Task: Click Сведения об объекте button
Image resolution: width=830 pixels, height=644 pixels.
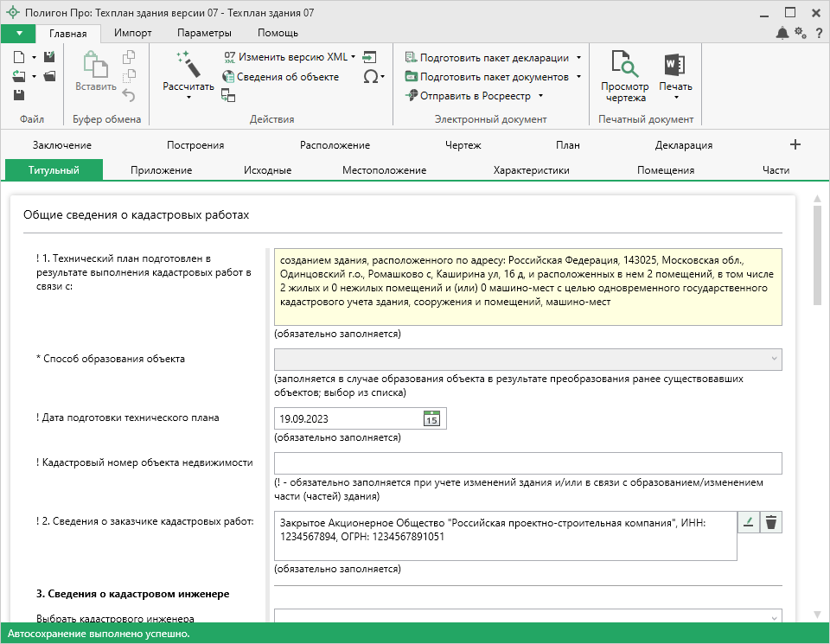Action: click(x=281, y=77)
